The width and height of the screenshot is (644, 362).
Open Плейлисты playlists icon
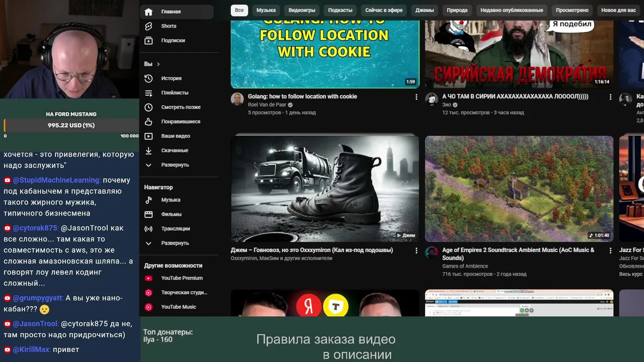[148, 93]
